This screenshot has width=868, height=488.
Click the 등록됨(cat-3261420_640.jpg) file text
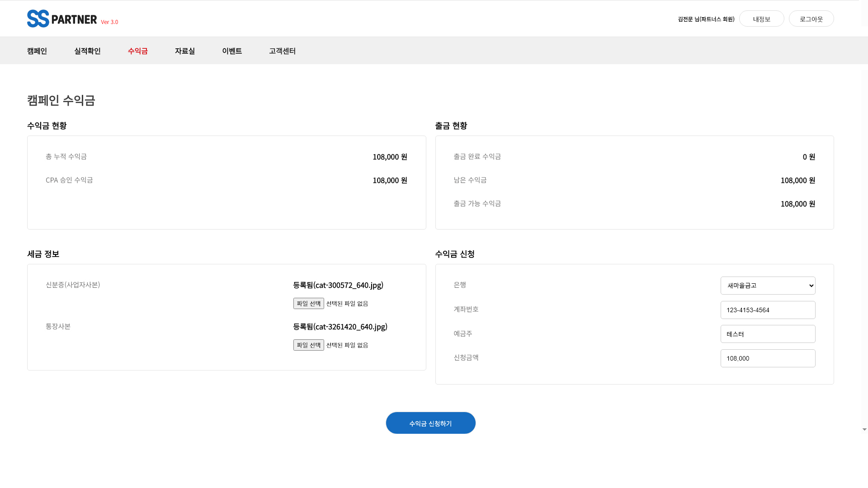[x=340, y=327]
